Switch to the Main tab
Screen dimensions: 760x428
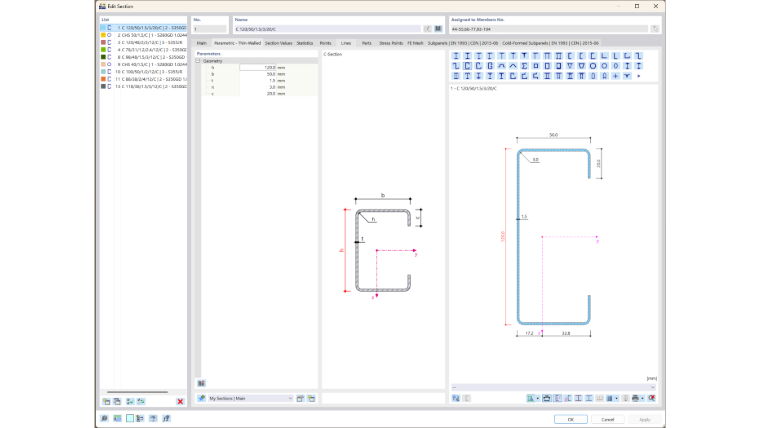pyautogui.click(x=202, y=43)
